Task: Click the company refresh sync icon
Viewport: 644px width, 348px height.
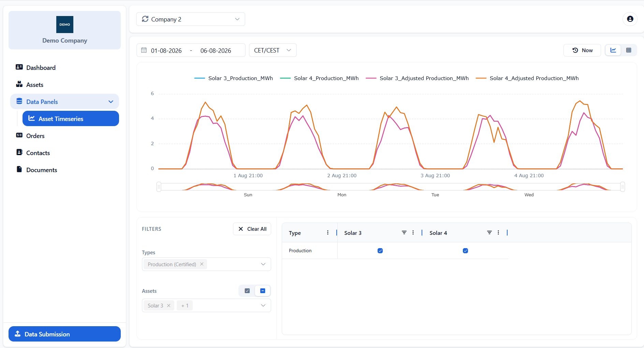Action: [145, 19]
